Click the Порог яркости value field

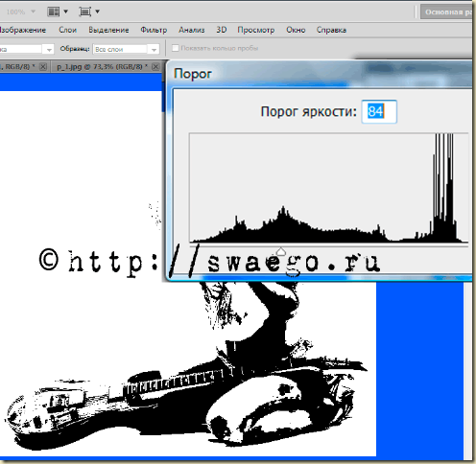[x=379, y=112]
